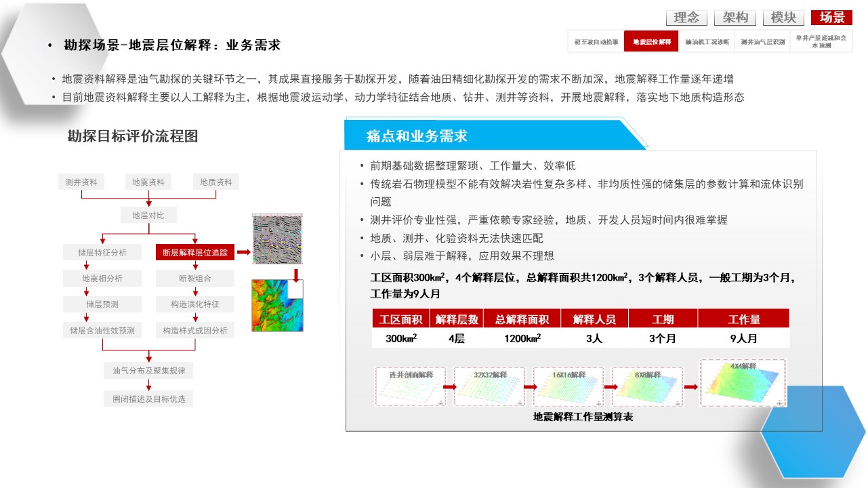Click bullet 前期基础数据整理繁琐、工作量大、效率低
Image resolution: width=868 pixels, height=488 pixels.
[473, 166]
